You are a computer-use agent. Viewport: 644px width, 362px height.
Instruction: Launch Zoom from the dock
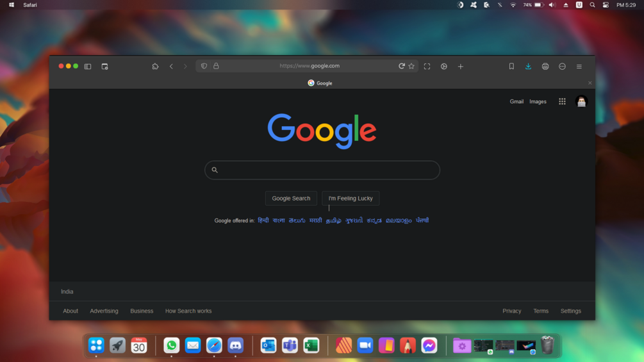coord(365,345)
